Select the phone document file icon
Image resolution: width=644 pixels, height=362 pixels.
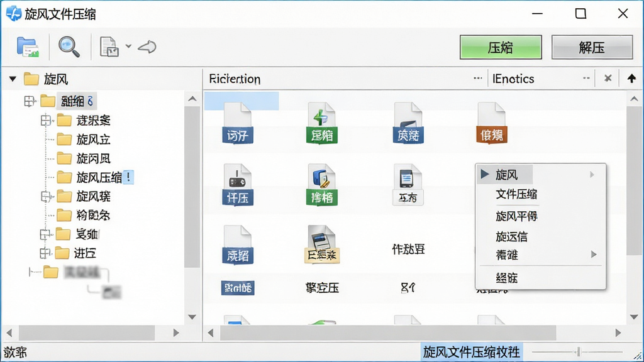pos(408,185)
